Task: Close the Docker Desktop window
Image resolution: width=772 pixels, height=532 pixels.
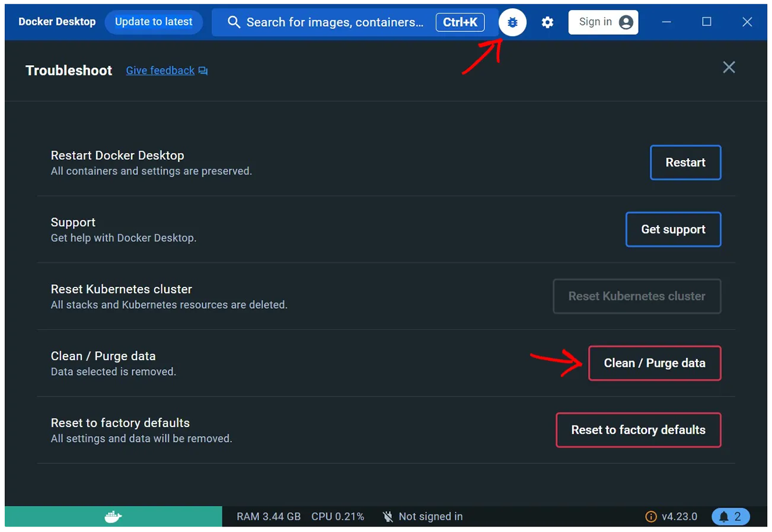Action: click(x=747, y=22)
